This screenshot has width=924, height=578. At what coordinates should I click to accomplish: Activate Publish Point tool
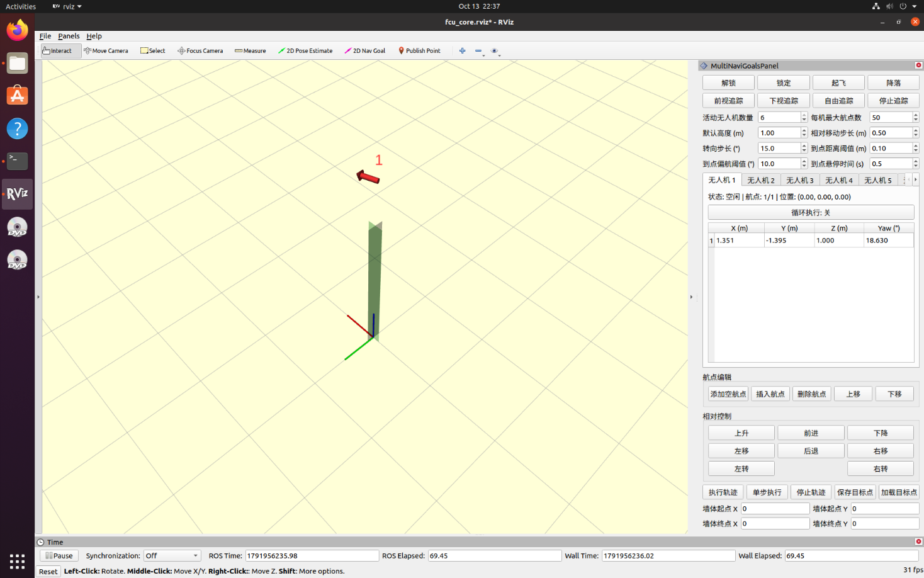(x=419, y=51)
